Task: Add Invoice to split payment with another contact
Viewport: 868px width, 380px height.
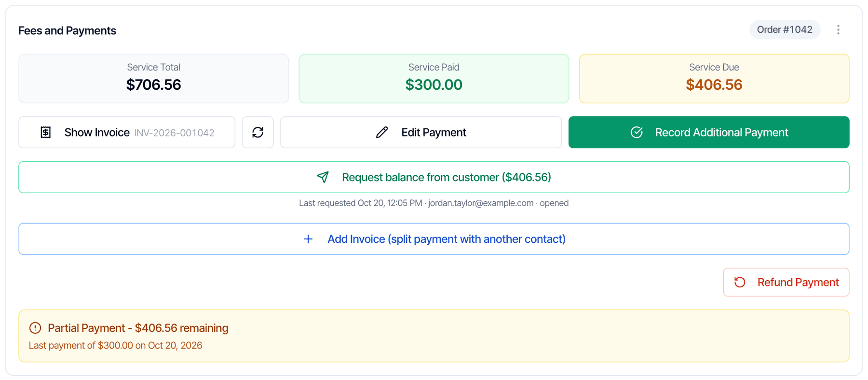Action: 434,239
